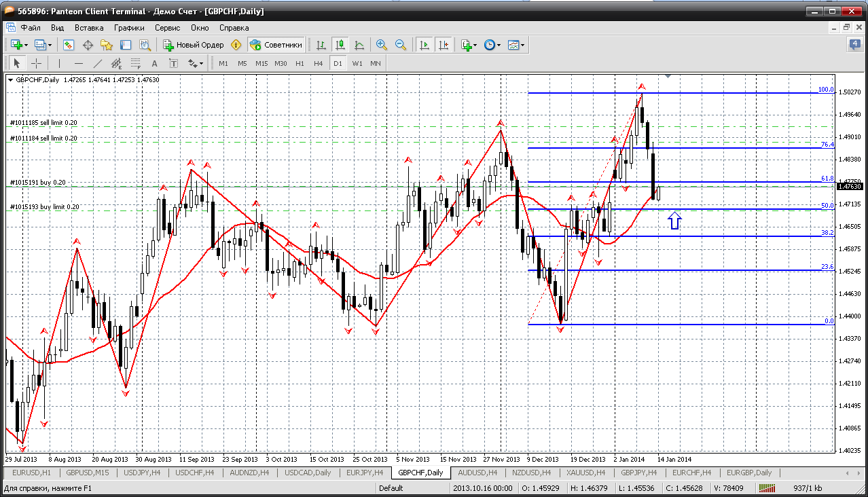Switch to the USDJPY,H4 chart tab
Viewport: 868px width, 497px height.
pyautogui.click(x=141, y=473)
